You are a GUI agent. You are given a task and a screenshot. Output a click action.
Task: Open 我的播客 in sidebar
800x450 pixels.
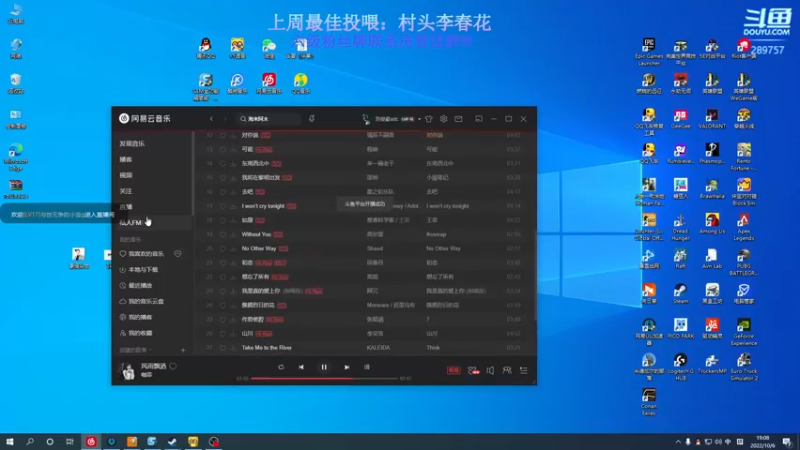pyautogui.click(x=140, y=317)
